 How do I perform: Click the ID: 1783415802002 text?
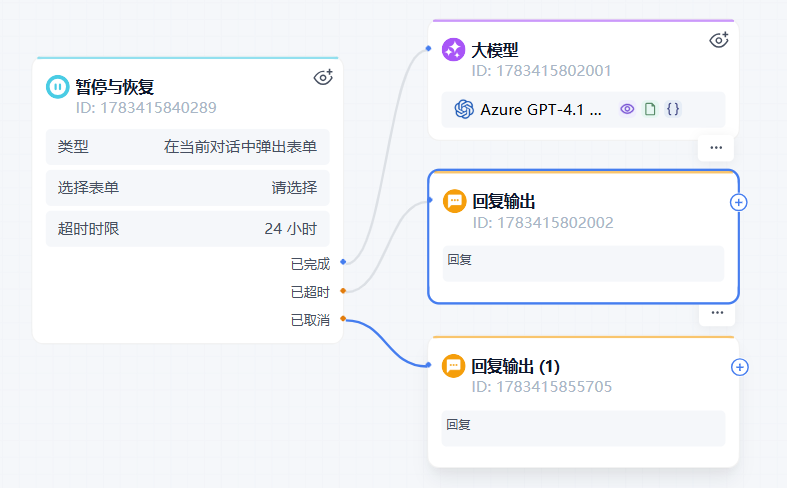(543, 222)
